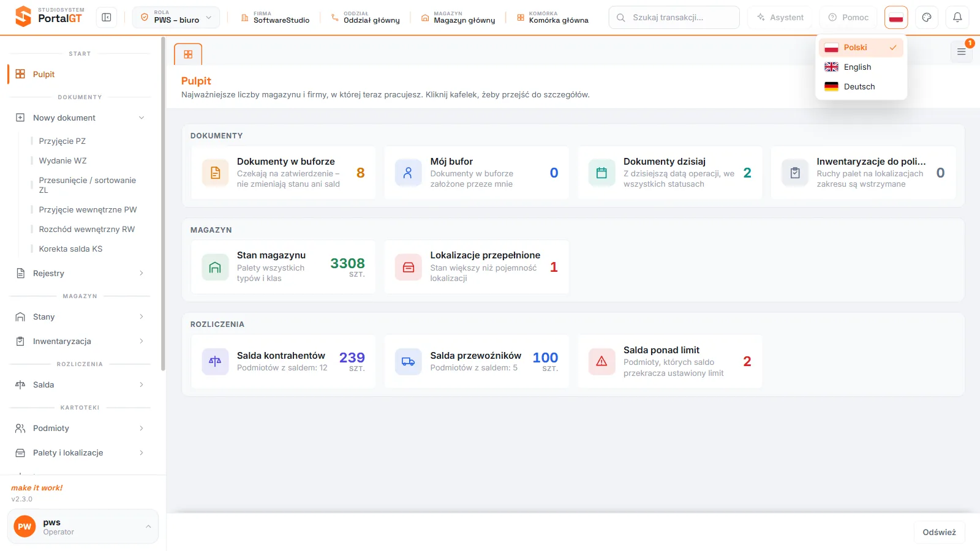
Task: Select Deutsch language option
Action: 861,87
